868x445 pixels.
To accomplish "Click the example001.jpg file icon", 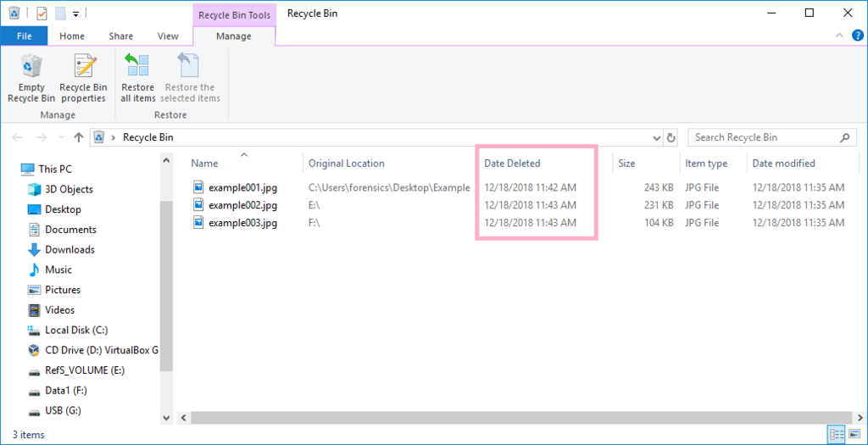I will [x=199, y=187].
